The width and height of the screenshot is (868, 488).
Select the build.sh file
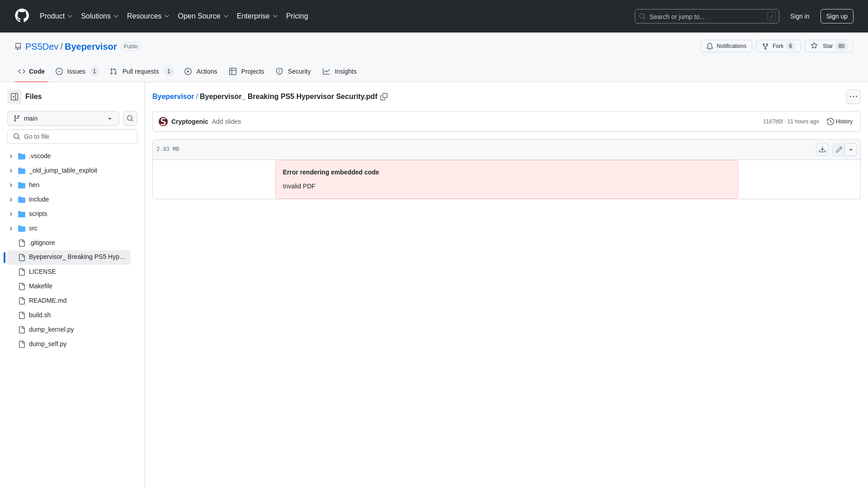[40, 315]
